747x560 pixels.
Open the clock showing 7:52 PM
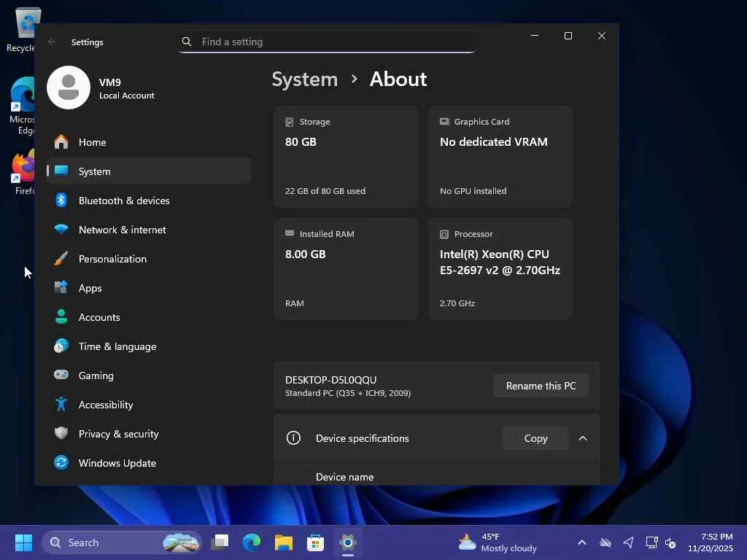tap(710, 542)
